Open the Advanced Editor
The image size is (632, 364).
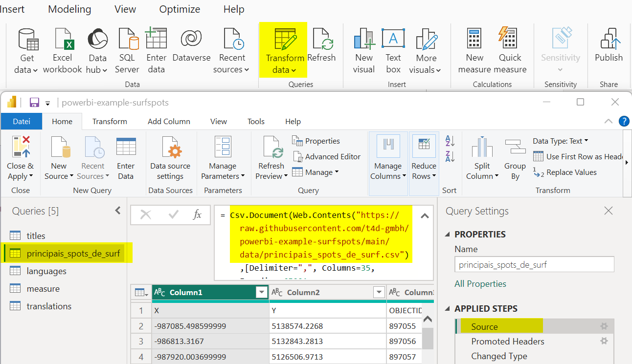tap(326, 157)
